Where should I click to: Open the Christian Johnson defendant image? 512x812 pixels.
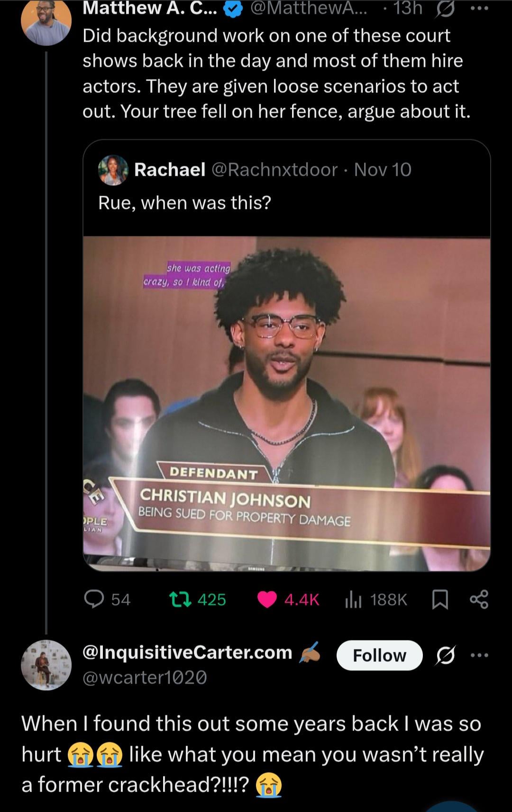click(286, 403)
